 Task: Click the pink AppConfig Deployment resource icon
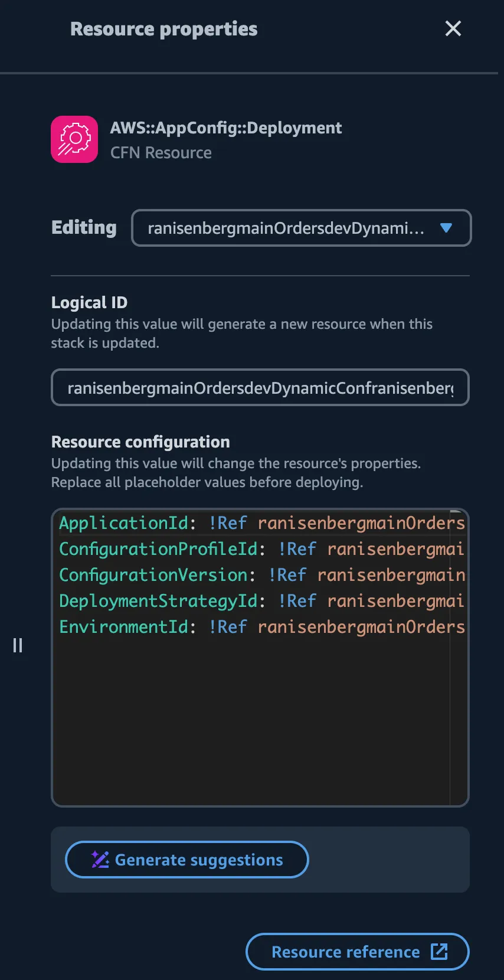74,139
